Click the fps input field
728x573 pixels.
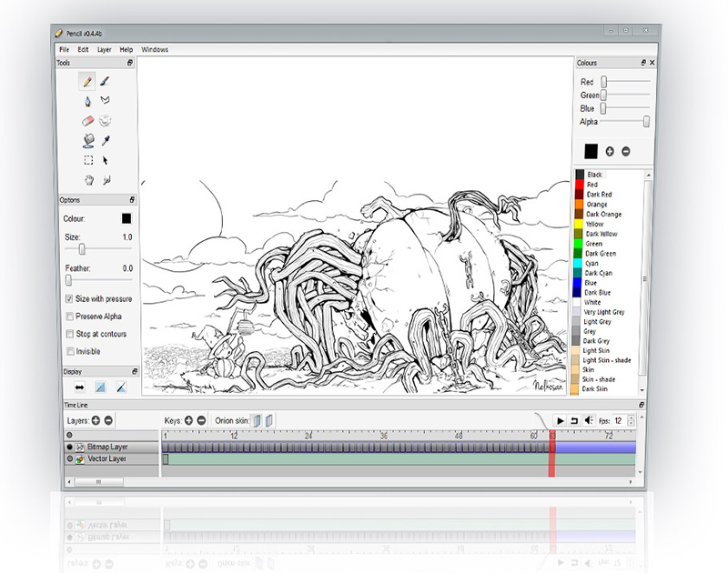(620, 421)
